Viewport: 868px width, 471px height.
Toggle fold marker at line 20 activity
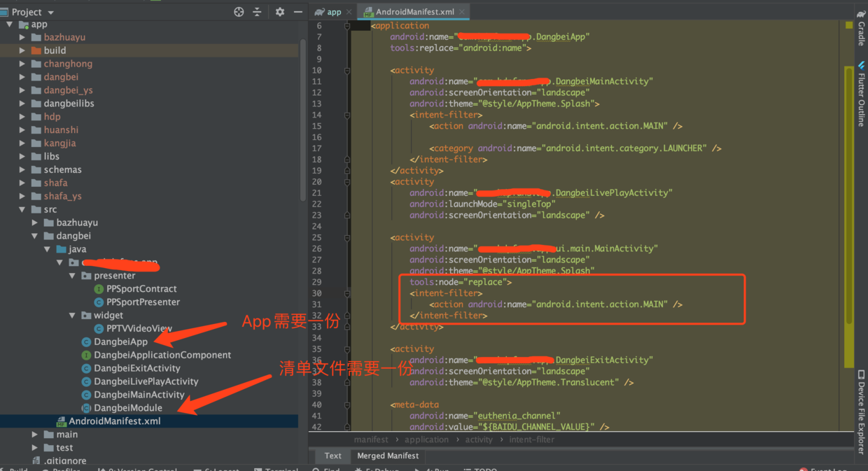[346, 182]
